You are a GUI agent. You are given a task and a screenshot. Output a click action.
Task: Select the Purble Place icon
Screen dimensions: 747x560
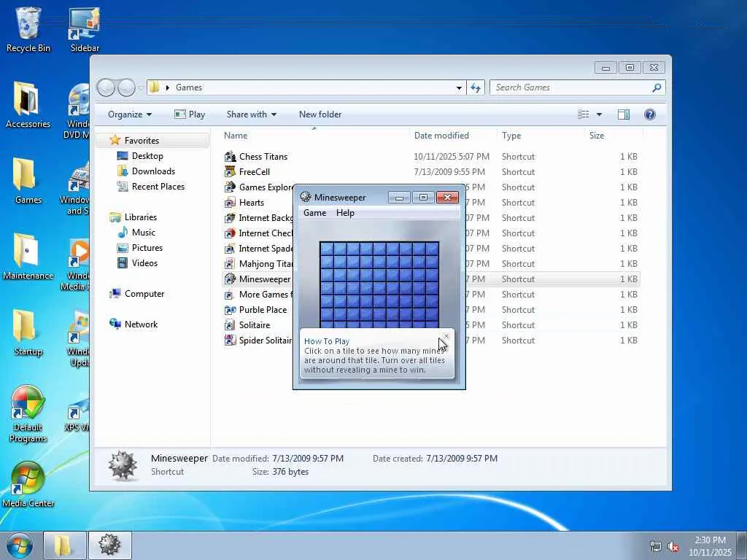tap(230, 309)
